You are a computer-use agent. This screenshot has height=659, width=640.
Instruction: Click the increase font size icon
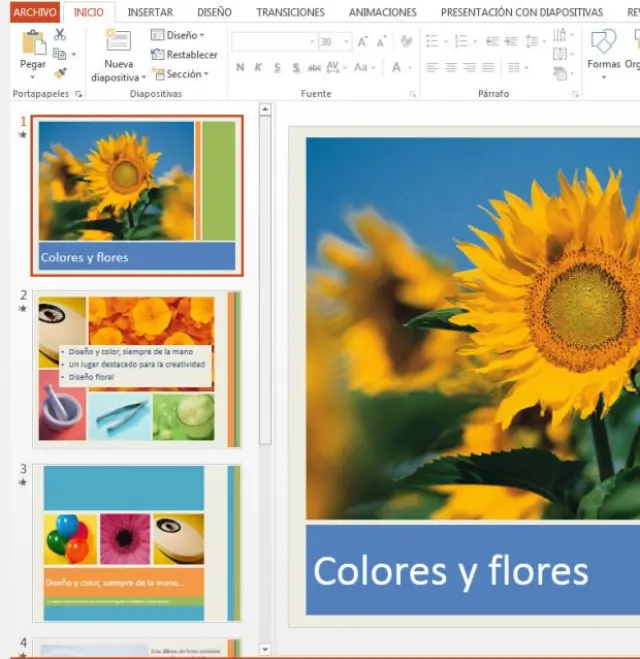pyautogui.click(x=362, y=42)
